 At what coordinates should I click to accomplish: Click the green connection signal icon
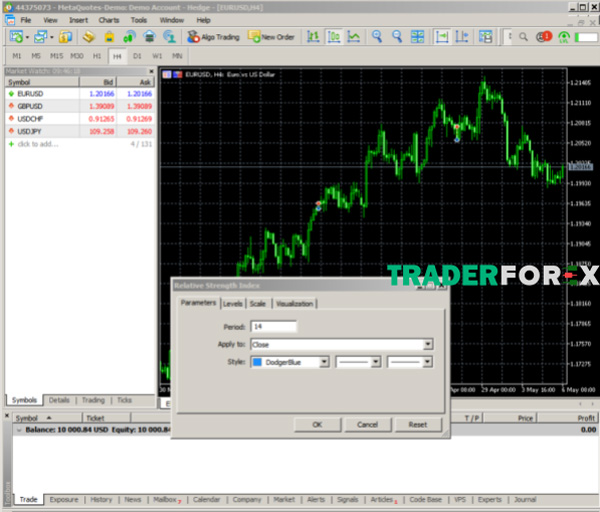click(564, 37)
